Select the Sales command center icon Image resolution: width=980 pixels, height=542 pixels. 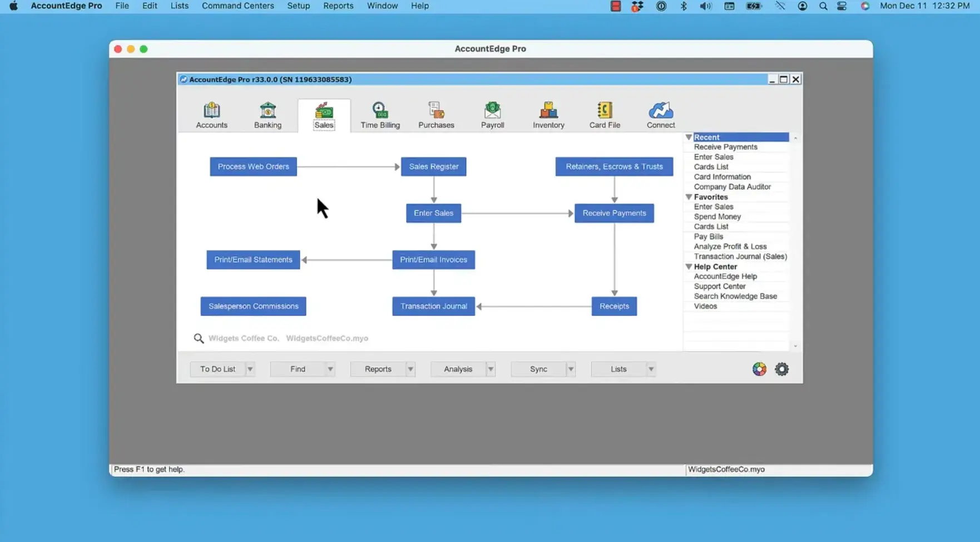click(x=324, y=110)
